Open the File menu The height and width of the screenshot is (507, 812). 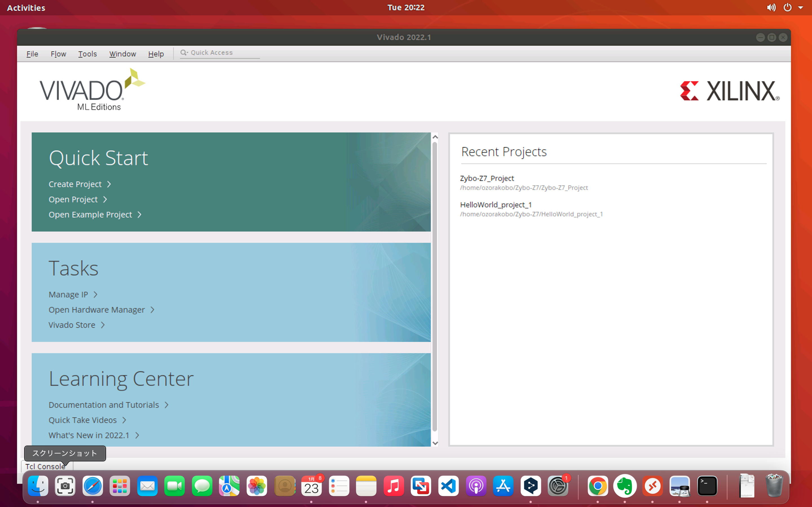click(x=32, y=54)
